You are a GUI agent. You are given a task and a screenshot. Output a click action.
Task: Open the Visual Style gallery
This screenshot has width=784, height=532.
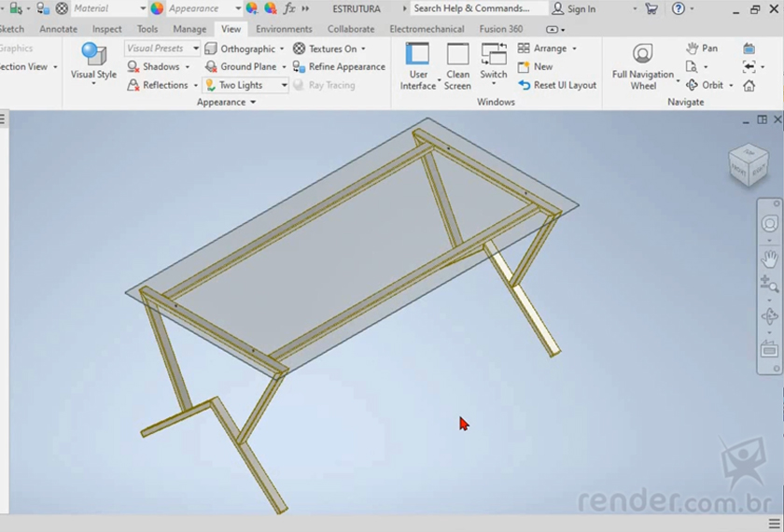[x=94, y=63]
